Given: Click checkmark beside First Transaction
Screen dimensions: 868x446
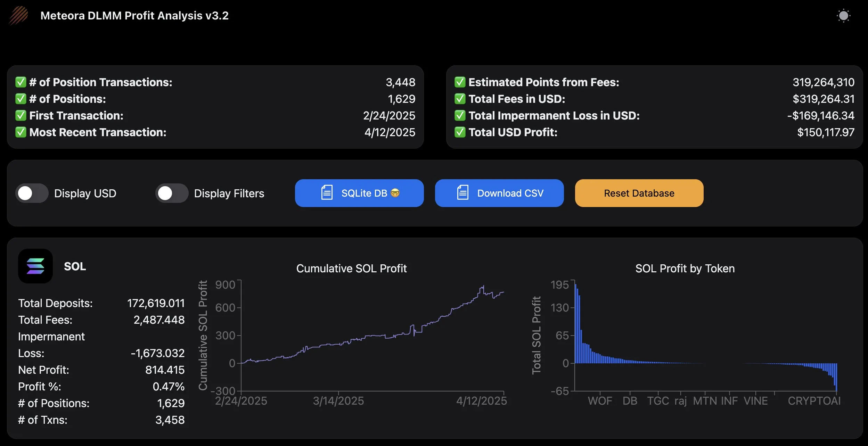Looking at the screenshot, I should click(x=21, y=115).
